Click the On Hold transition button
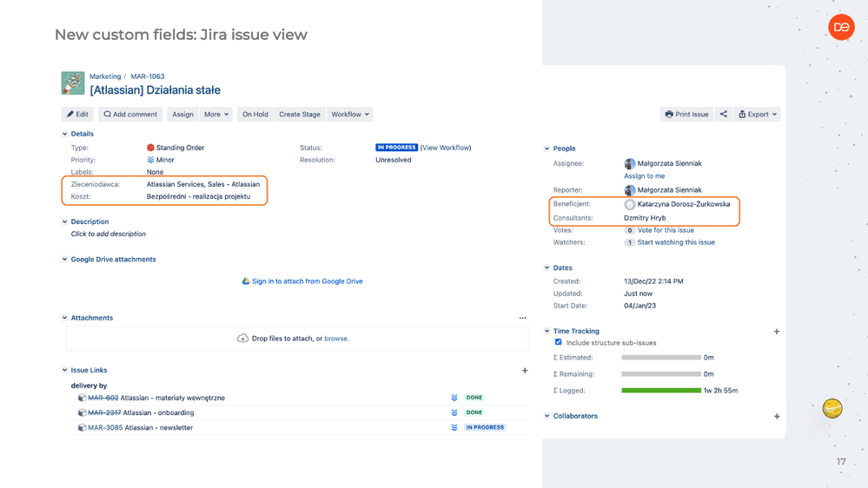 coord(255,114)
